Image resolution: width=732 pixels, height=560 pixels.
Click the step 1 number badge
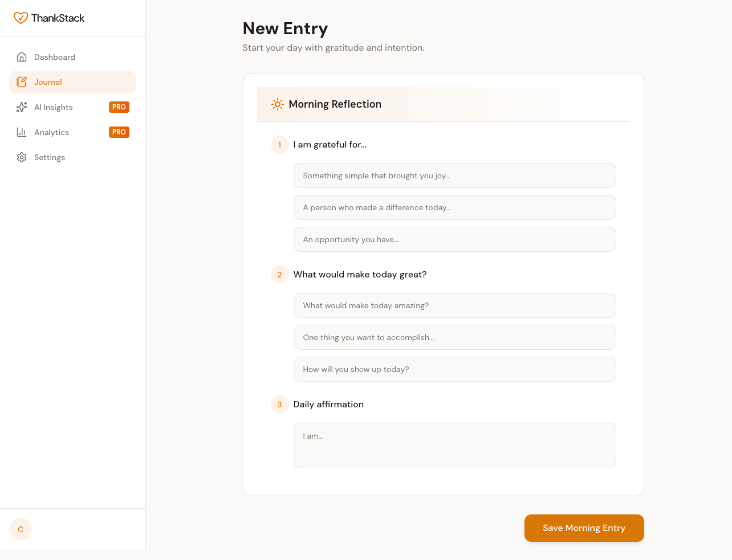pos(279,145)
